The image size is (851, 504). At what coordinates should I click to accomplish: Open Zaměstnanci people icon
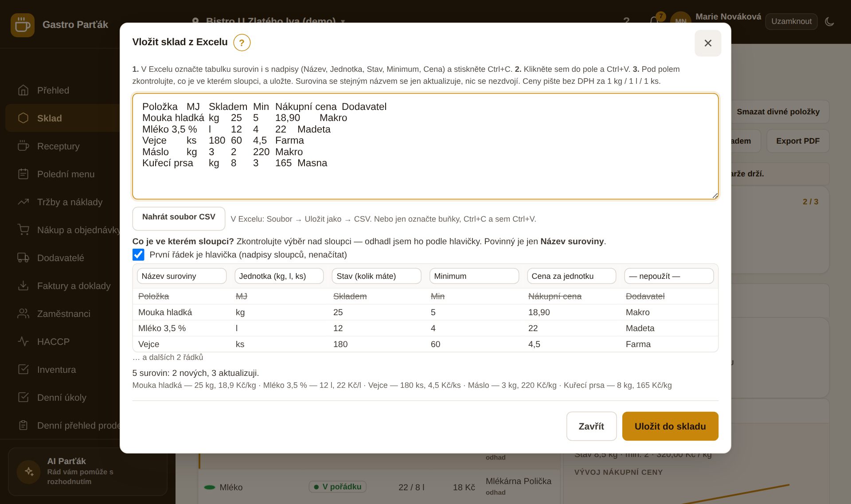click(23, 314)
